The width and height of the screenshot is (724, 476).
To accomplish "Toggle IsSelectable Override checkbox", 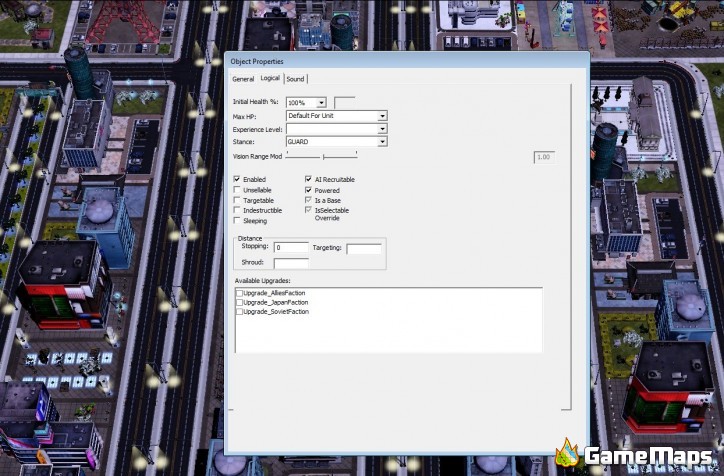I will click(x=308, y=210).
